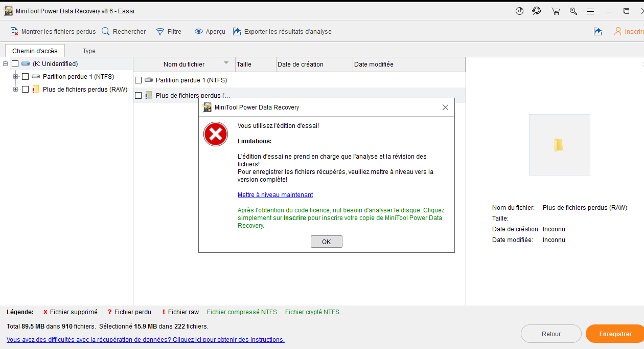Viewport: 644px width, 349px height.
Task: Switch to Chemin d'accès tab
Action: tap(35, 51)
